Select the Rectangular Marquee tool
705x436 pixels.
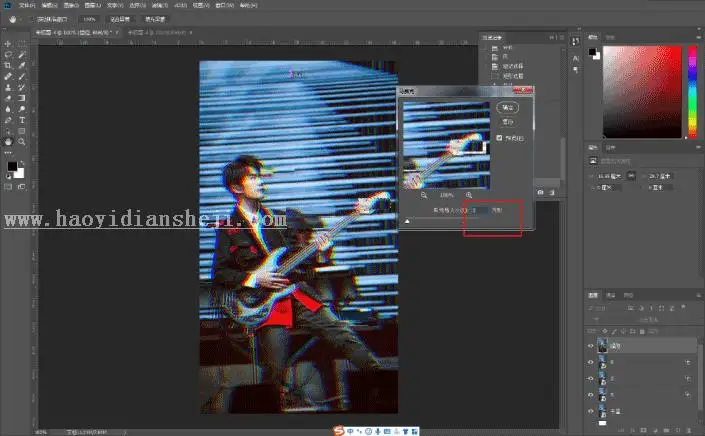coord(22,44)
